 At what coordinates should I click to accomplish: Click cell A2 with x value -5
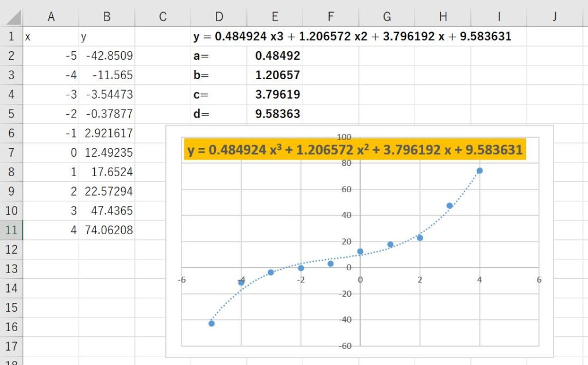(51, 56)
